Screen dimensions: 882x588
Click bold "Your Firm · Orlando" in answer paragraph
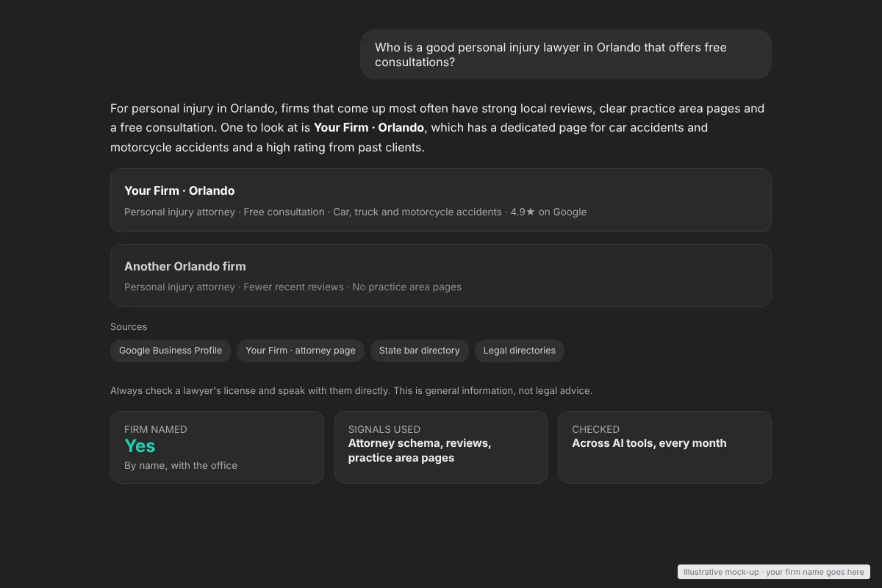[x=369, y=127]
